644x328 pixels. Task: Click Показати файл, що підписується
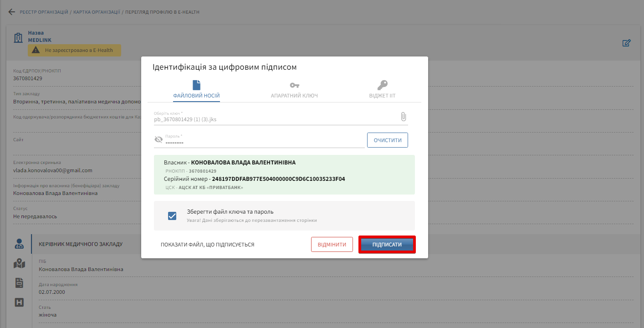click(x=207, y=245)
